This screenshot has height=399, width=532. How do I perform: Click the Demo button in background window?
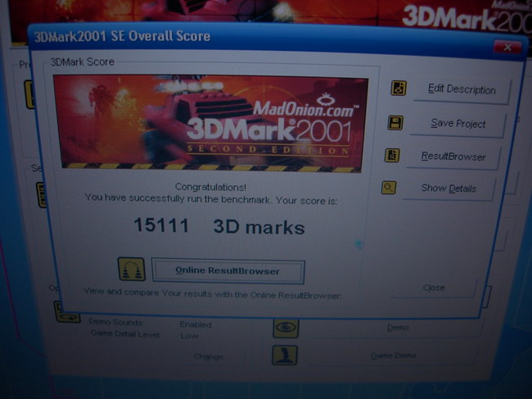pyautogui.click(x=398, y=328)
